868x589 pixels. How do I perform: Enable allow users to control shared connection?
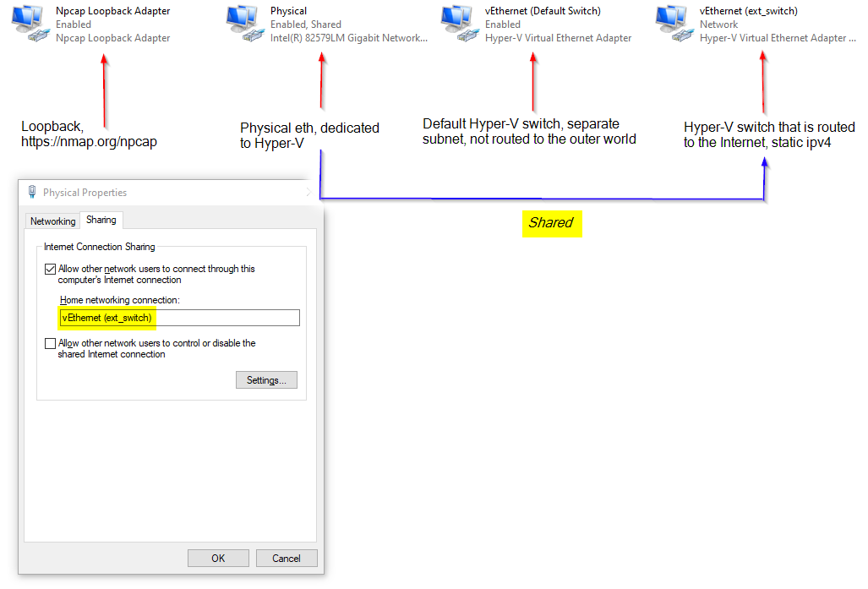[x=50, y=343]
